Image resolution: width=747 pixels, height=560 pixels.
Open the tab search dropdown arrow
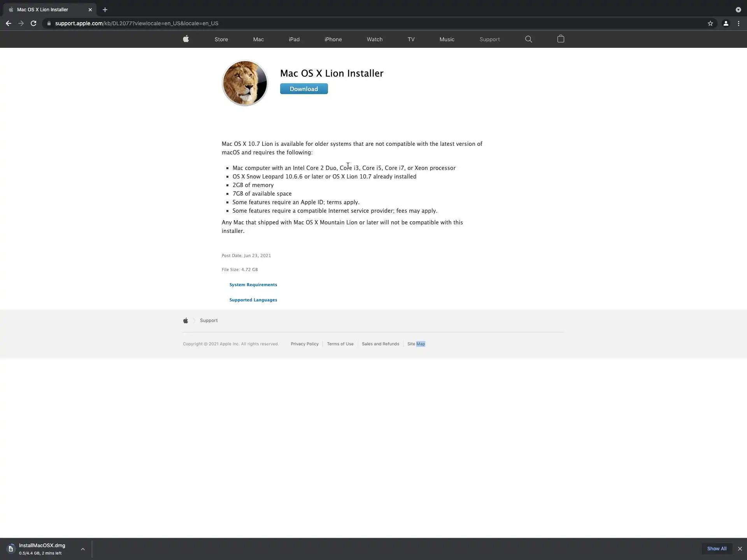tap(738, 10)
